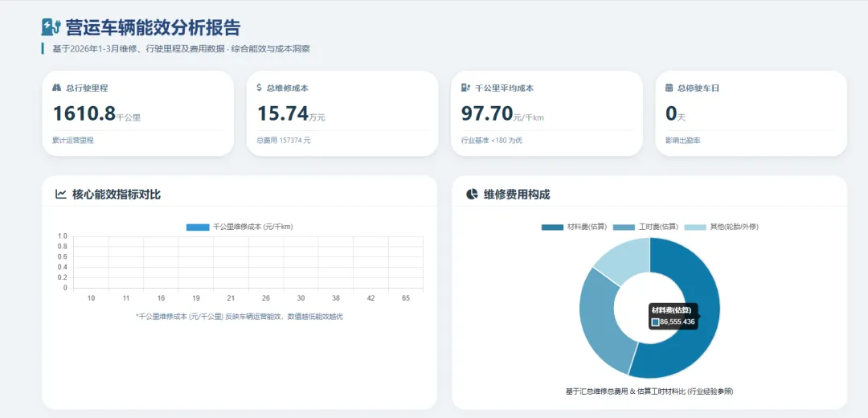Click the tooltip color box beside 86,555.436

(x=656, y=322)
